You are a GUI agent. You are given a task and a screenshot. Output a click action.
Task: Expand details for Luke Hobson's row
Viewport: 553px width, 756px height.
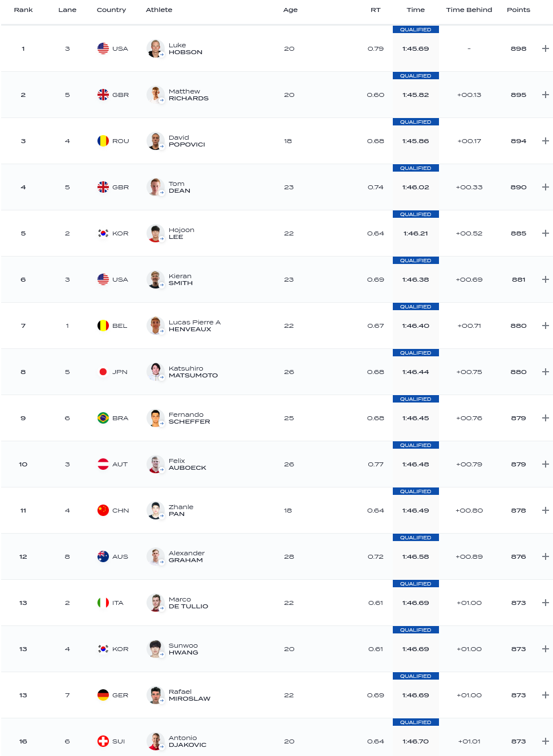[545, 48]
